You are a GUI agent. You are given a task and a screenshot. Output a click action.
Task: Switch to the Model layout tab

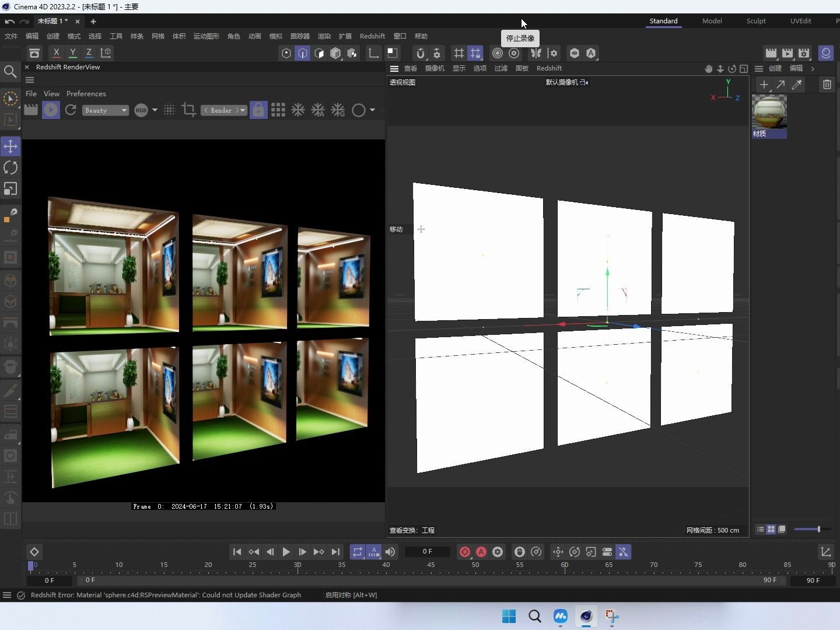[x=712, y=20]
